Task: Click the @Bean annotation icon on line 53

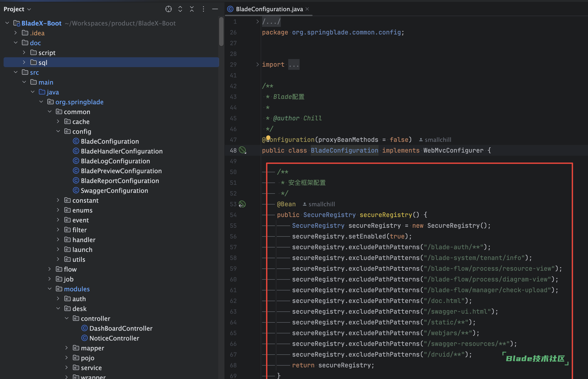Action: (243, 203)
